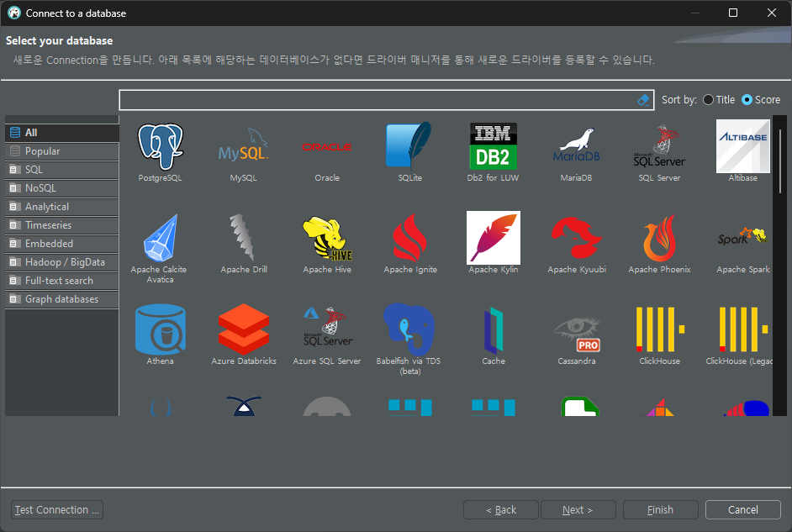The image size is (792, 532).
Task: Pick the ClickHouse database icon
Action: pyautogui.click(x=659, y=329)
